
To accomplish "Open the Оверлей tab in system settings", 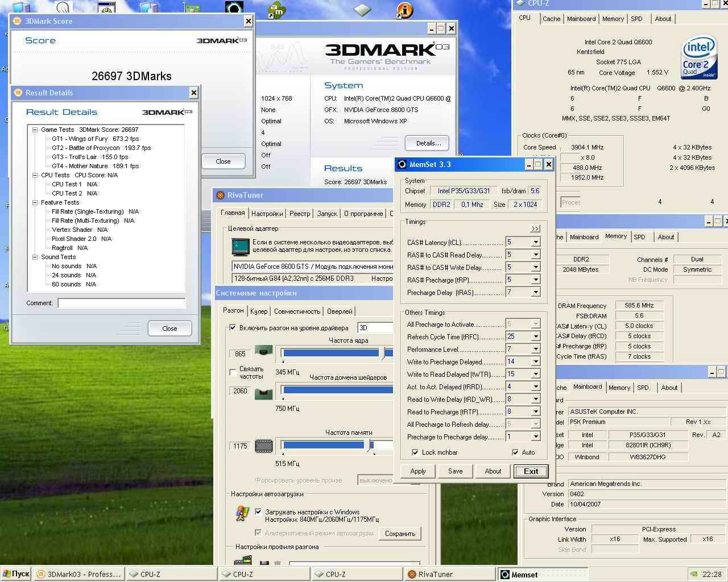I will pos(340,311).
